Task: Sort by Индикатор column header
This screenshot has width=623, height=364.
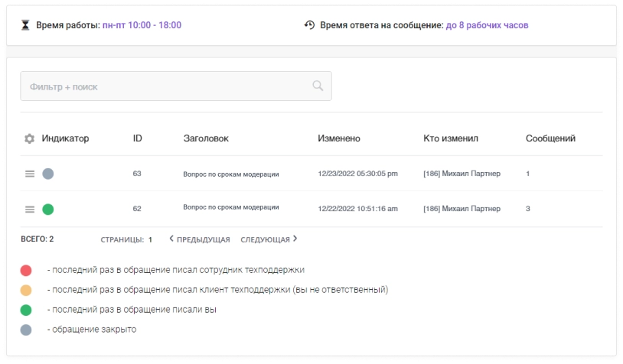Action: click(x=65, y=138)
